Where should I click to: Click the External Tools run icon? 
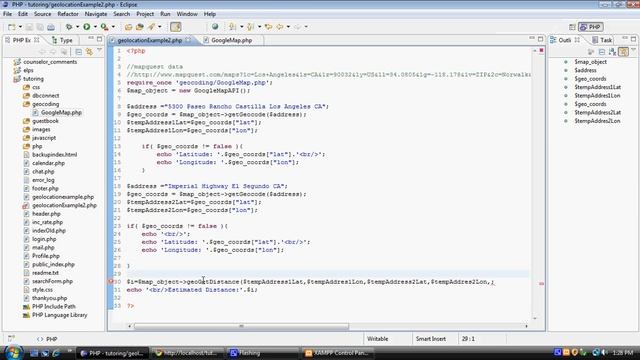[104, 27]
